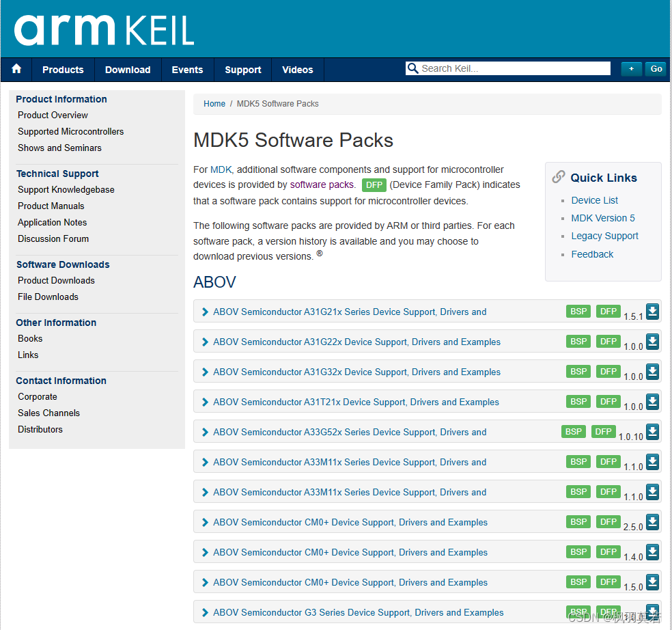Viewport: 672px width, 630px height.
Task: Click the DFP badge on A31T21x row
Action: click(608, 401)
